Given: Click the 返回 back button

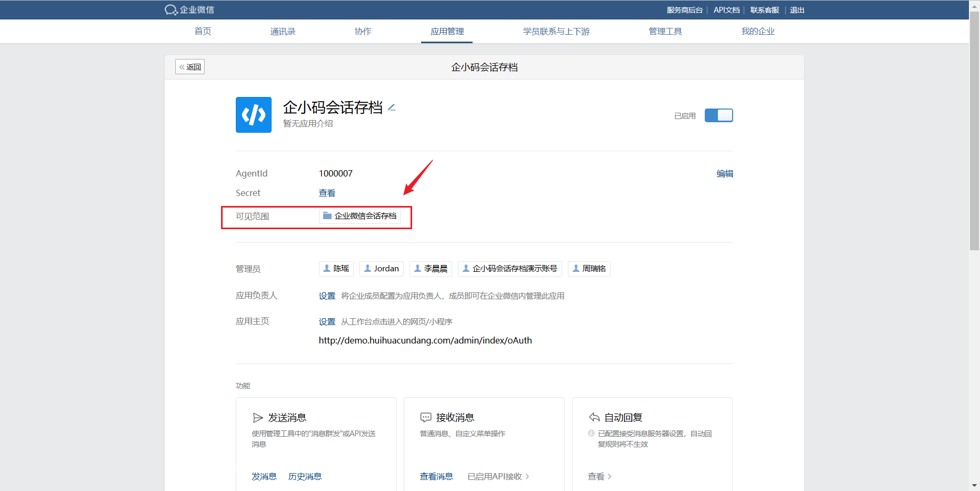Looking at the screenshot, I should 190,67.
